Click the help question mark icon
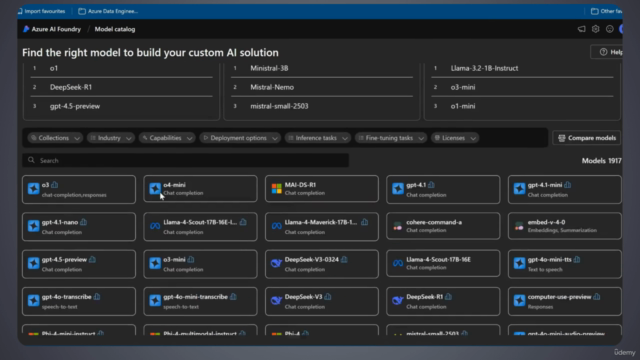Screen dimensions: 640x360 [x=603, y=52]
